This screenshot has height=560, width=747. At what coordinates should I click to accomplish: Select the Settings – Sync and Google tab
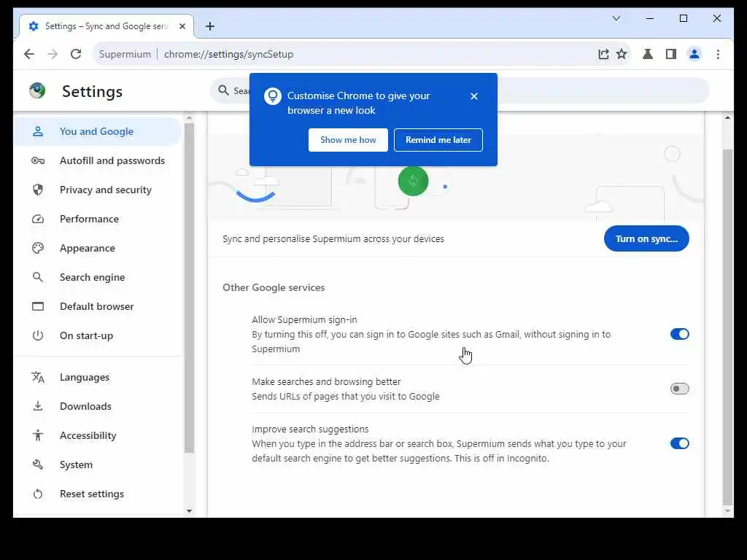[107, 26]
